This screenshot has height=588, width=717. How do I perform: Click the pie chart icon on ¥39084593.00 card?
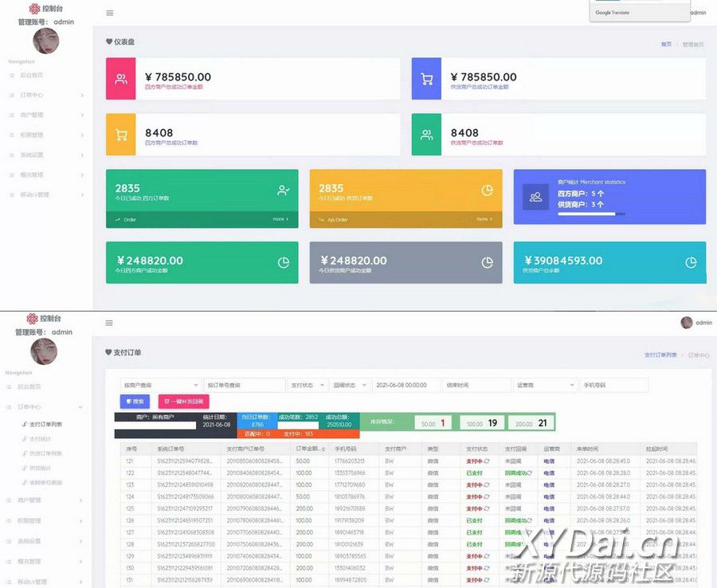691,263
